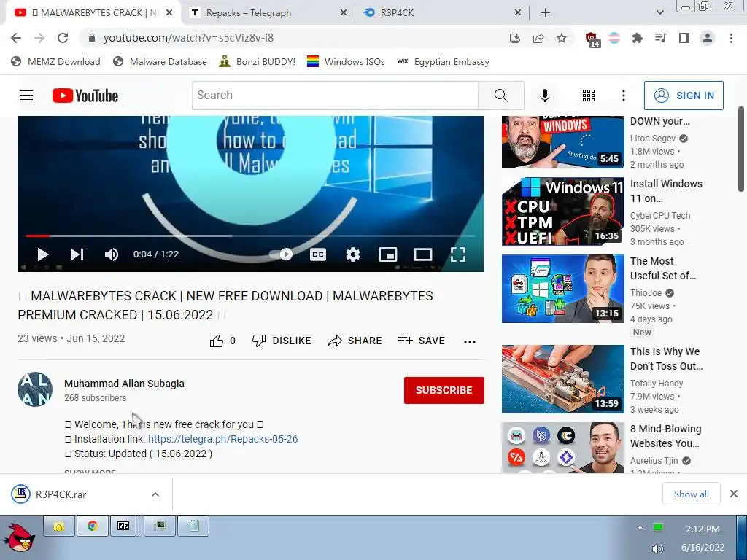Viewport: 747px width, 560px height.
Task: Switch to R3P4CK tab
Action: coord(441,13)
